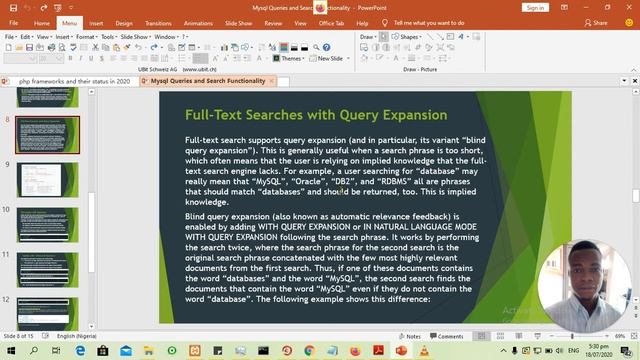The height and width of the screenshot is (360, 640).
Task: Click the Bold formatting icon
Action: click(70, 58)
